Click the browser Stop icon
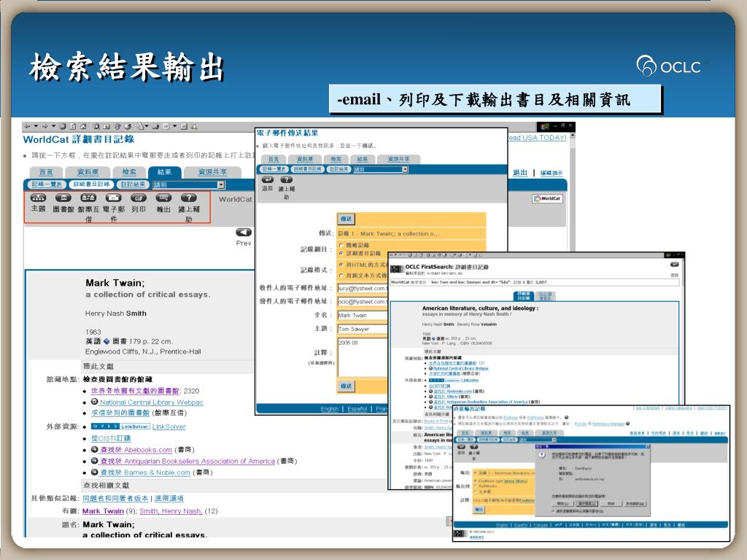The width and height of the screenshot is (747, 560). [63, 126]
